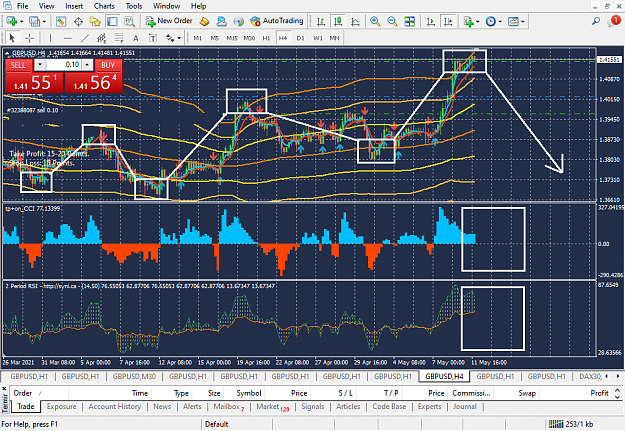
Task: Select the text label tool
Action: 153,38
